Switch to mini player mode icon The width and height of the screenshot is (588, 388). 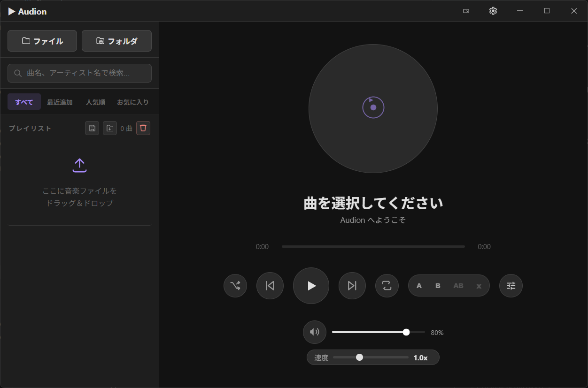pos(466,11)
